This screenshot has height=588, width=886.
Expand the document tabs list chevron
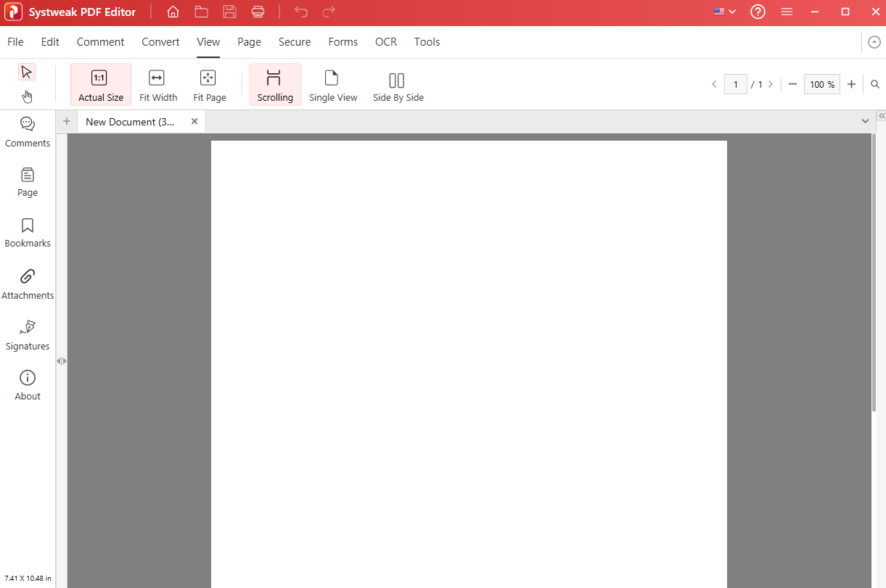click(865, 121)
